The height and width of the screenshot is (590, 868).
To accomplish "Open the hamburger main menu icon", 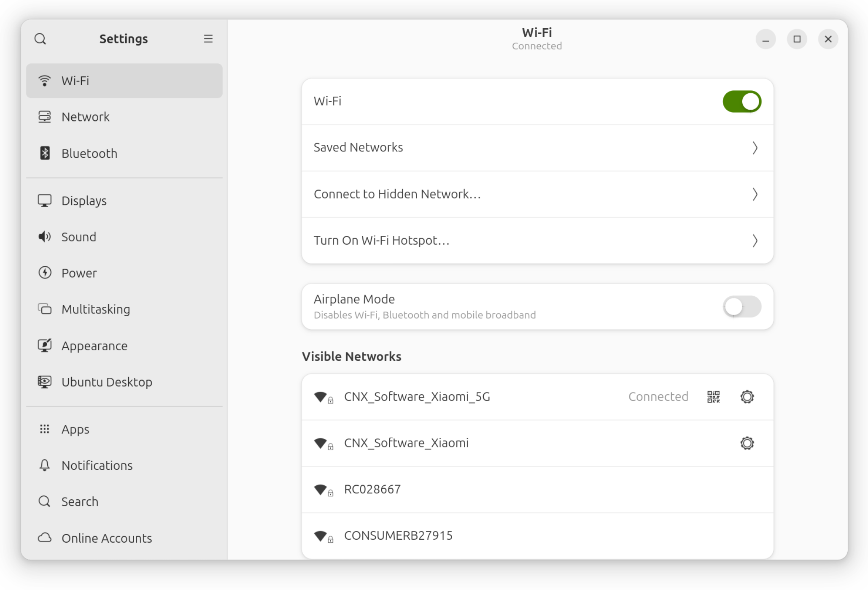I will pos(208,39).
